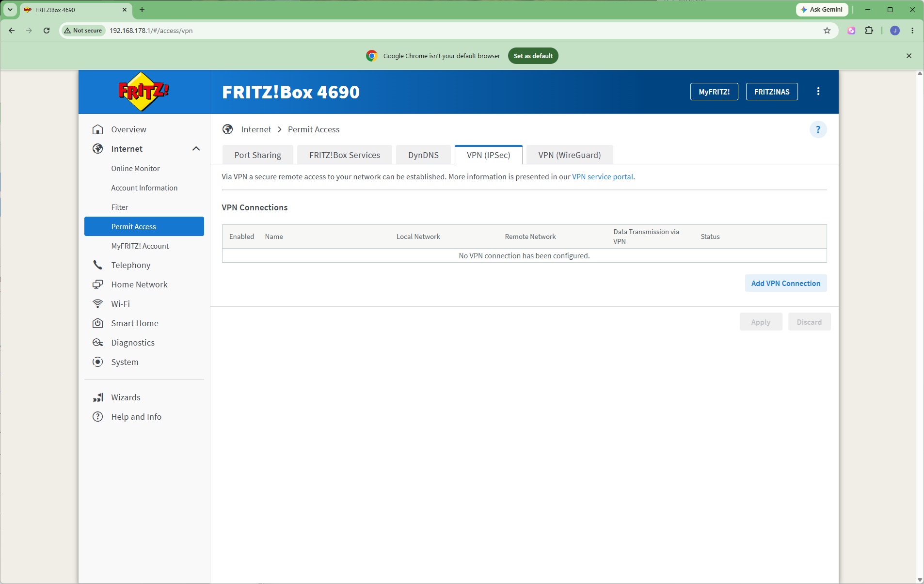
Task: Click the FRITZ! logo
Action: coord(144,92)
